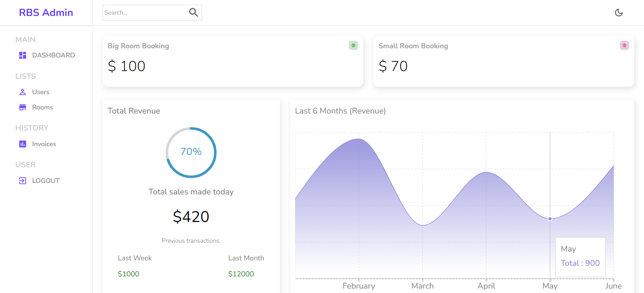Click the May data point on chart
This screenshot has width=644, height=293.
(550, 219)
